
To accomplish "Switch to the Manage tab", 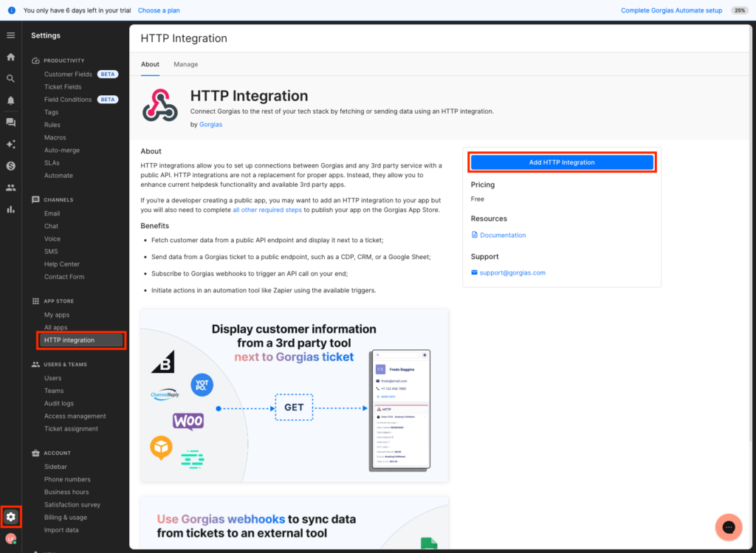I will click(x=185, y=64).
